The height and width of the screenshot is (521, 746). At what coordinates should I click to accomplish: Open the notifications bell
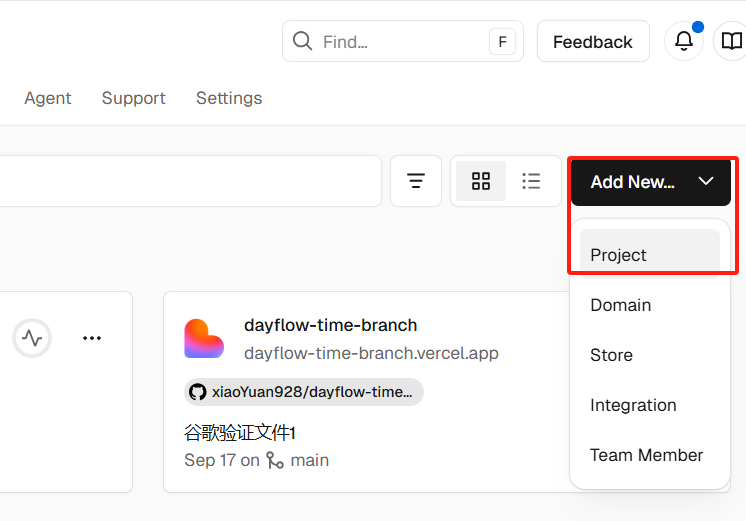[684, 41]
